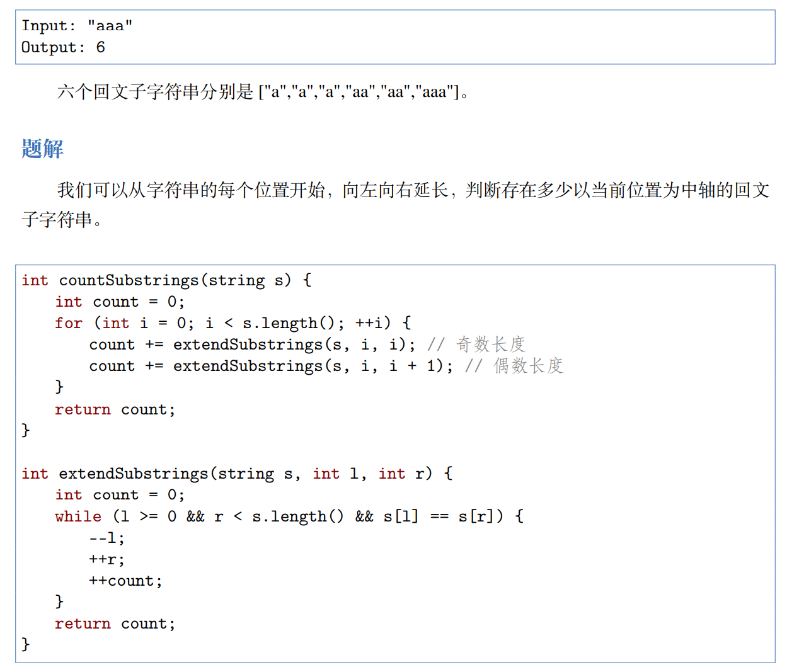Screen dimensions: 787x672
Task: Click the extendSubstrings function definition name
Action: pos(133,474)
